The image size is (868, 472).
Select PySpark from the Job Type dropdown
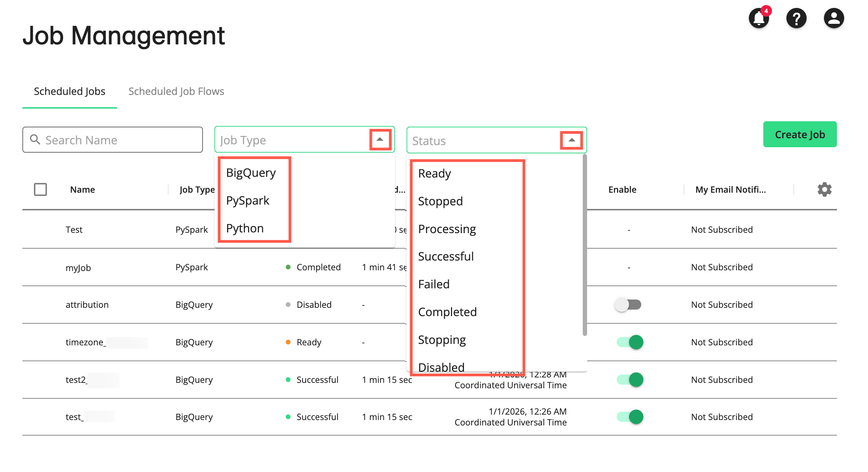248,200
